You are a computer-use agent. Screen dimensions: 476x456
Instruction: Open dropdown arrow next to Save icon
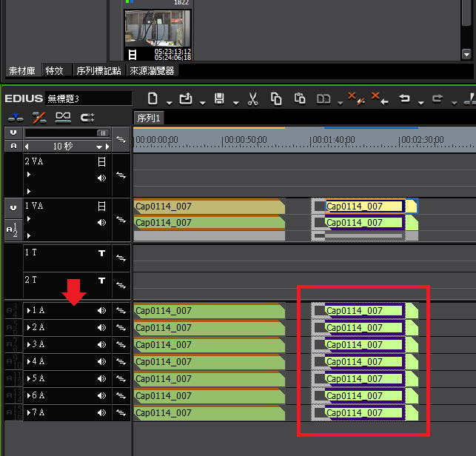tap(235, 101)
